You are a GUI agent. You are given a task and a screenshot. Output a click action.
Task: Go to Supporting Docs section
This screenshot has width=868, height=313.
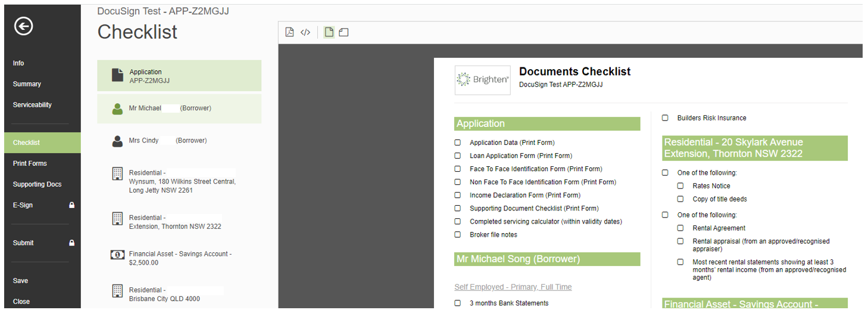37,184
